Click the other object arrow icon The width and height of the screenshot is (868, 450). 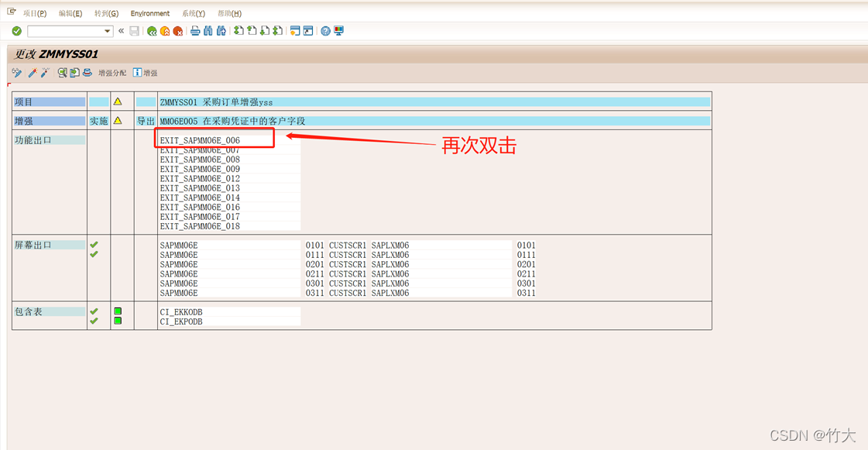(x=75, y=73)
